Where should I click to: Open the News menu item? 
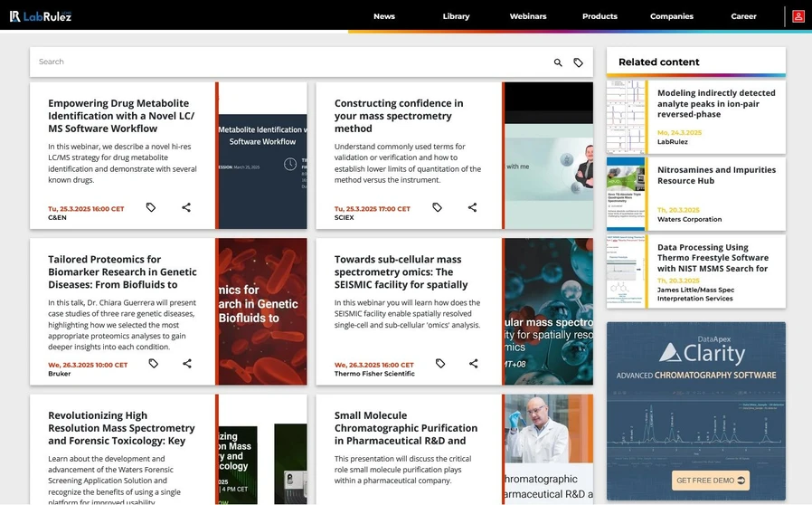[x=384, y=16]
